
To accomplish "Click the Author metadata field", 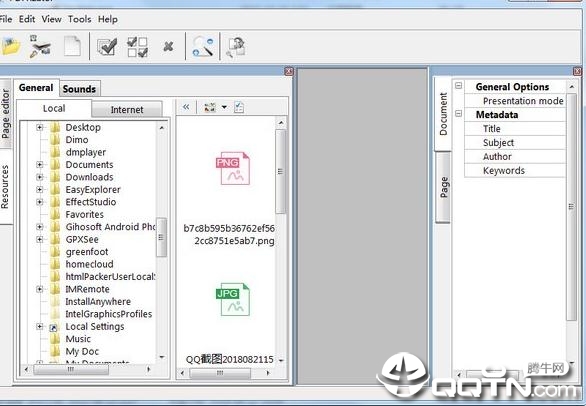I will 515,156.
